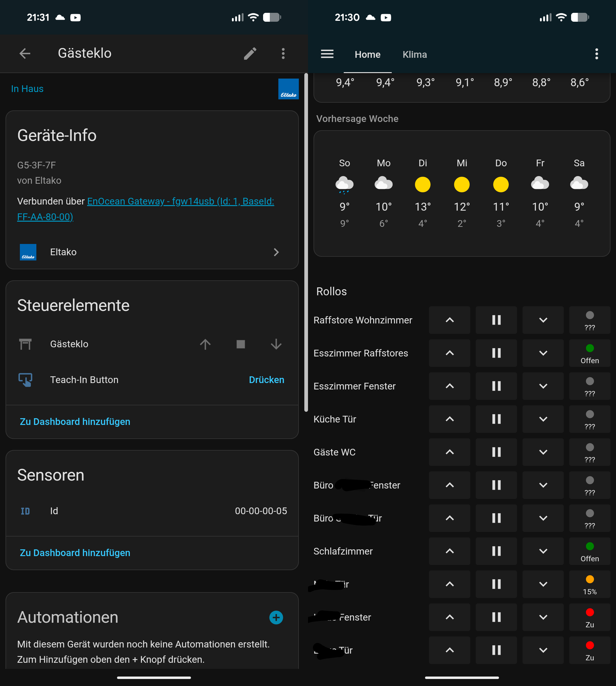616x686 pixels.
Task: Tap the back arrow on Gästeklo page
Action: 25,53
